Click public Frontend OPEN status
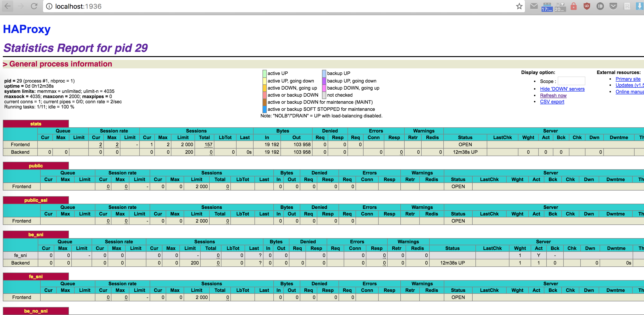Viewport: 644px width, 315px height. 458,187
